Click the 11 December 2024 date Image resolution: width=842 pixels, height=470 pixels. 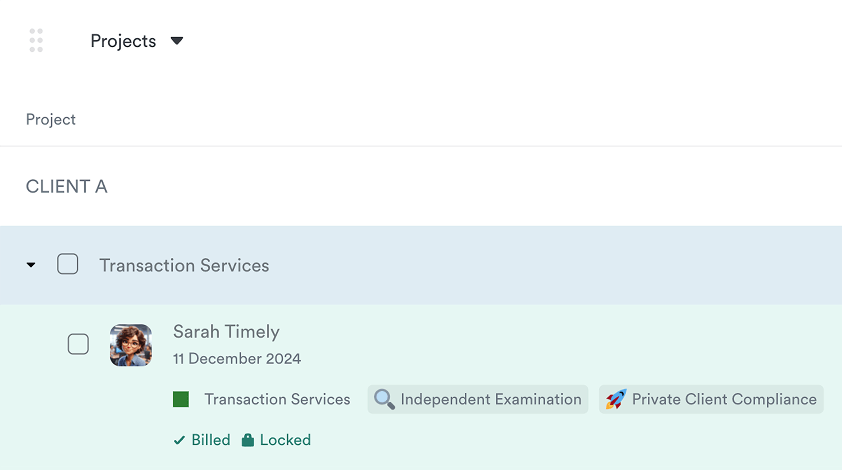[x=237, y=359]
